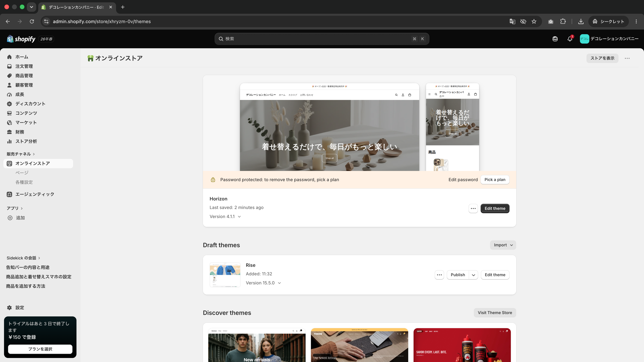This screenshot has height=362, width=644.
Task: Open the Import dropdown
Action: 503,245
